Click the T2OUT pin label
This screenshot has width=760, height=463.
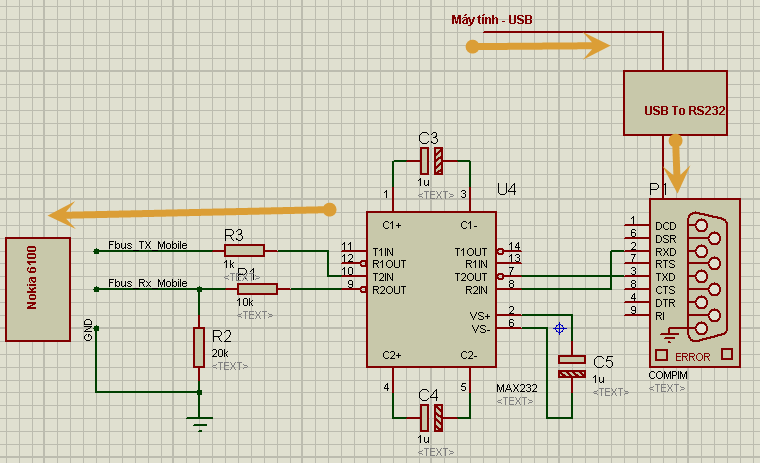point(471,277)
